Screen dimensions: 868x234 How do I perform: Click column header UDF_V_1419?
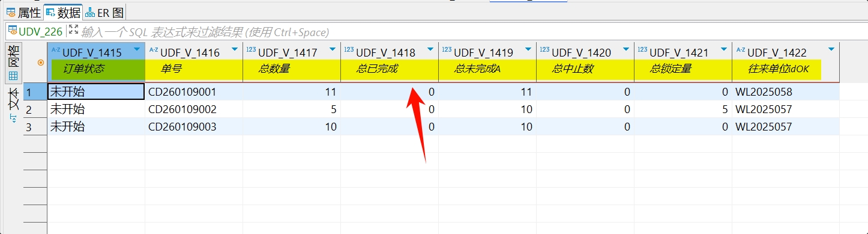click(483, 53)
